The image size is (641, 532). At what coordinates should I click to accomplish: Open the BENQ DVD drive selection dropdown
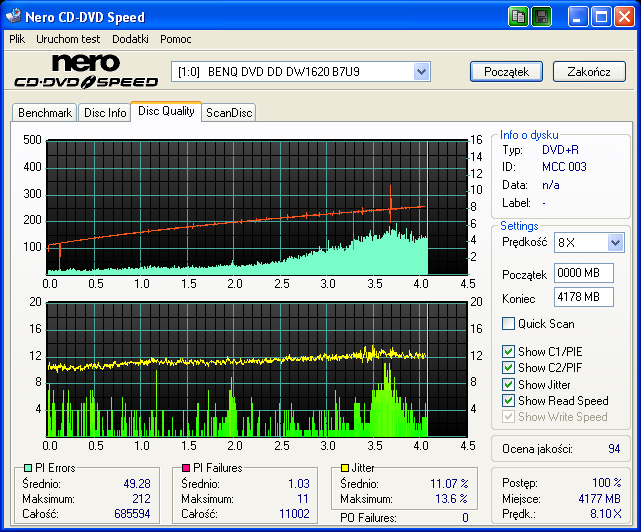pos(421,72)
